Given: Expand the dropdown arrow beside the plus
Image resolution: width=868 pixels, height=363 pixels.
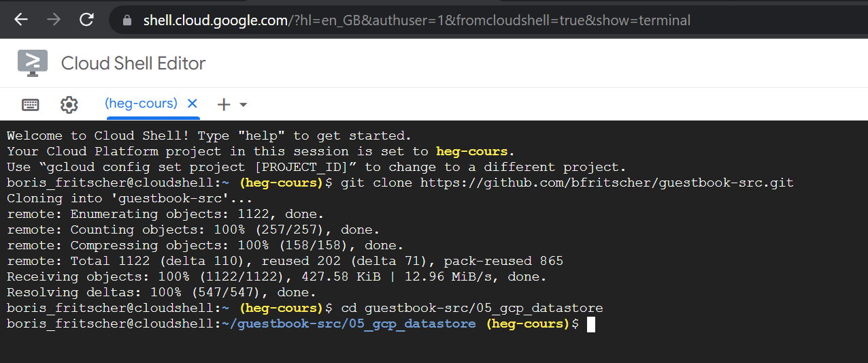Looking at the screenshot, I should [243, 105].
